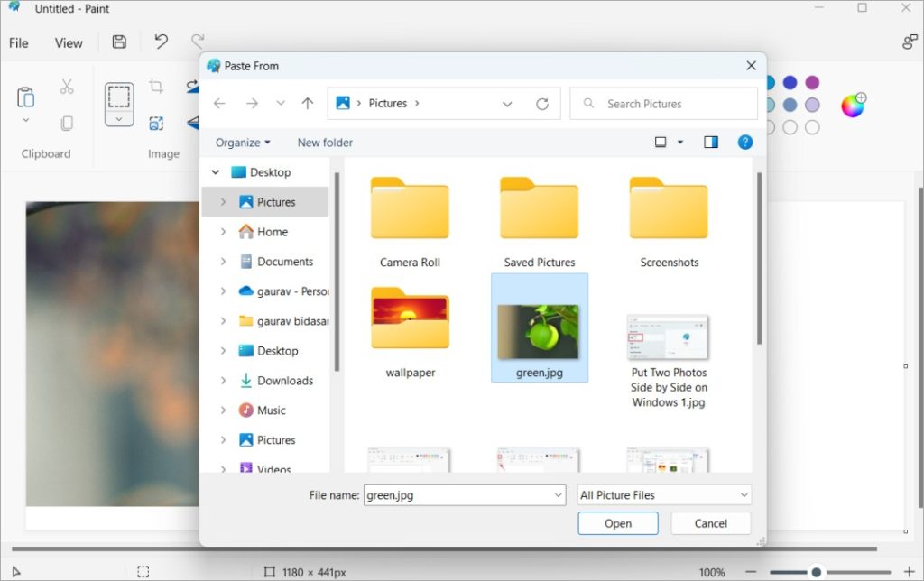Viewport: 924px width, 581px height.
Task: Click the Cut scissors icon
Action: (x=67, y=87)
